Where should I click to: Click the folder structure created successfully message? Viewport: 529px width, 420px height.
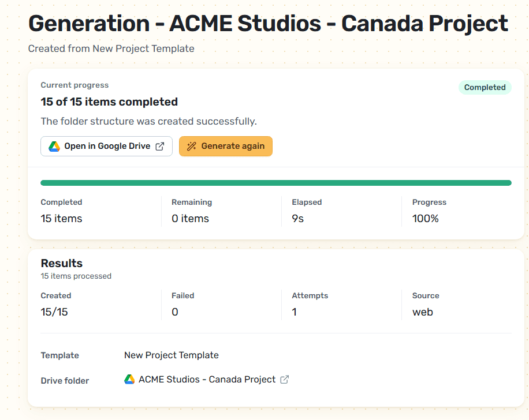click(x=149, y=121)
